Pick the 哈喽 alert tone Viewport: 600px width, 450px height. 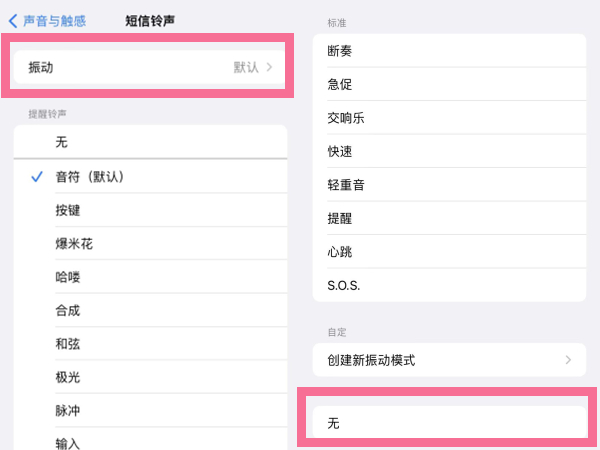click(150, 277)
